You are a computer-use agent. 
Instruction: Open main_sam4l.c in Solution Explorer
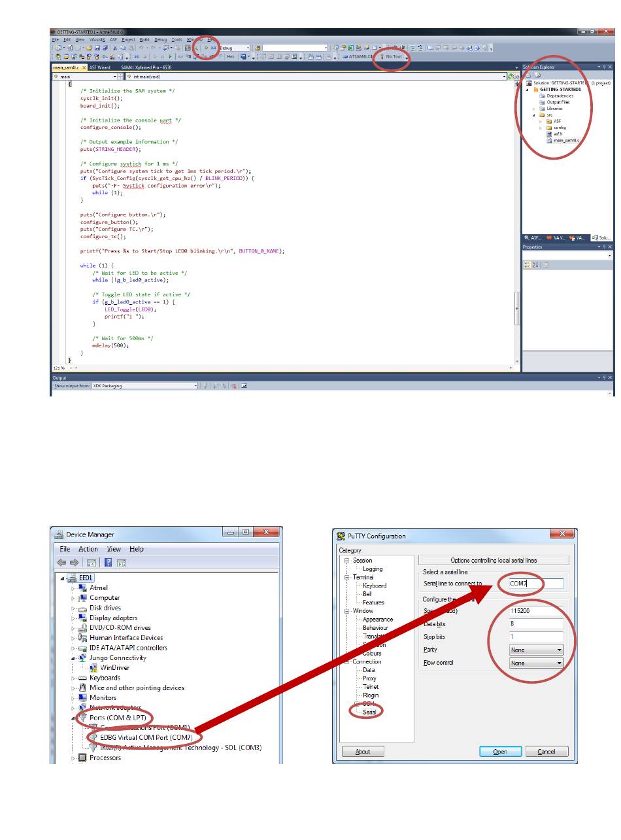click(x=566, y=140)
